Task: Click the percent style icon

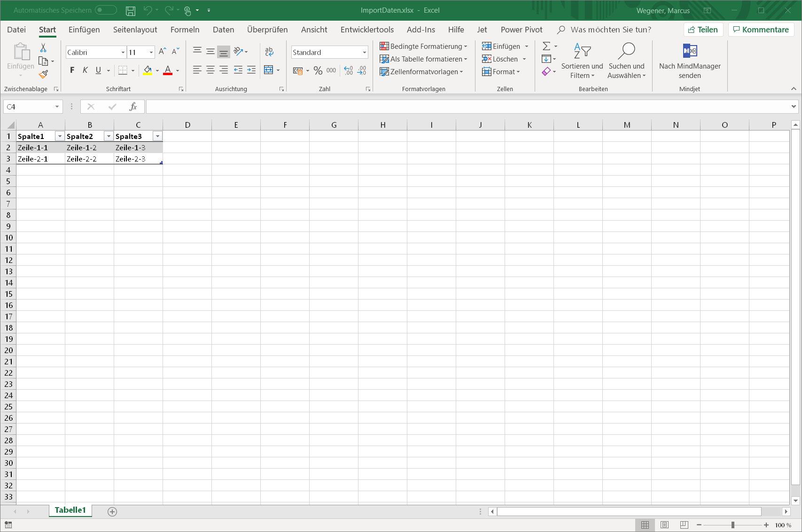Action: [x=318, y=70]
